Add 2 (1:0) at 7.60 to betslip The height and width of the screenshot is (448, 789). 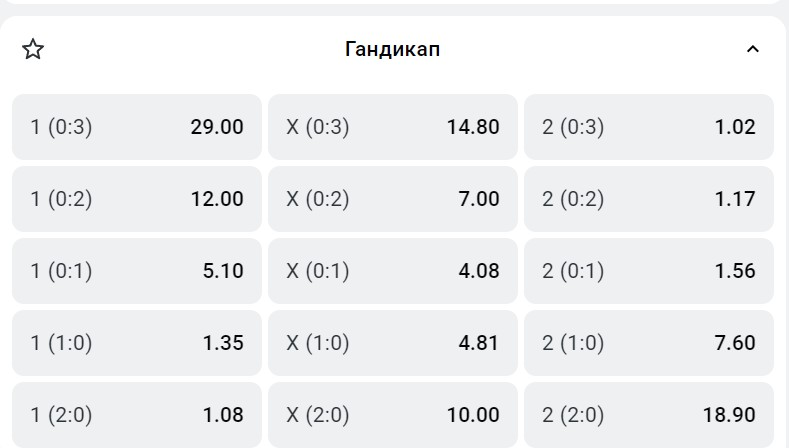649,343
